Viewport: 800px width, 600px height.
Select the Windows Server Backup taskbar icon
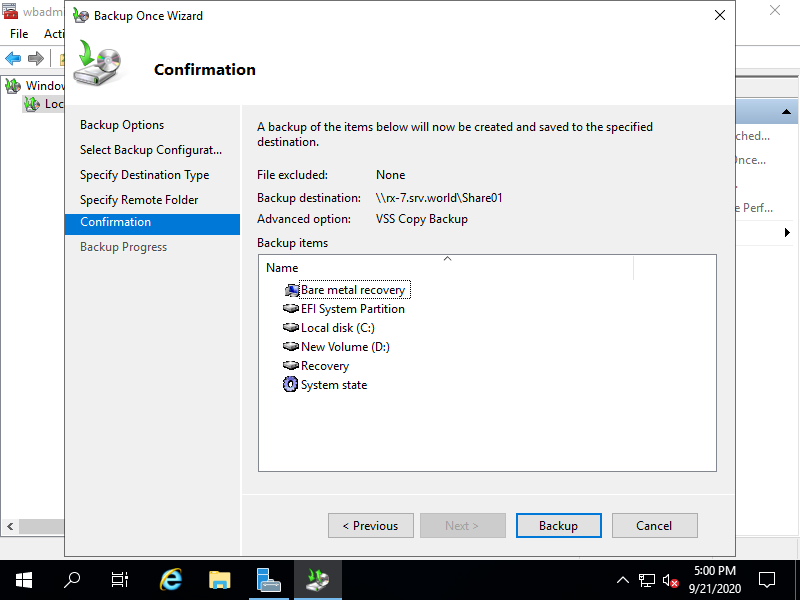318,579
